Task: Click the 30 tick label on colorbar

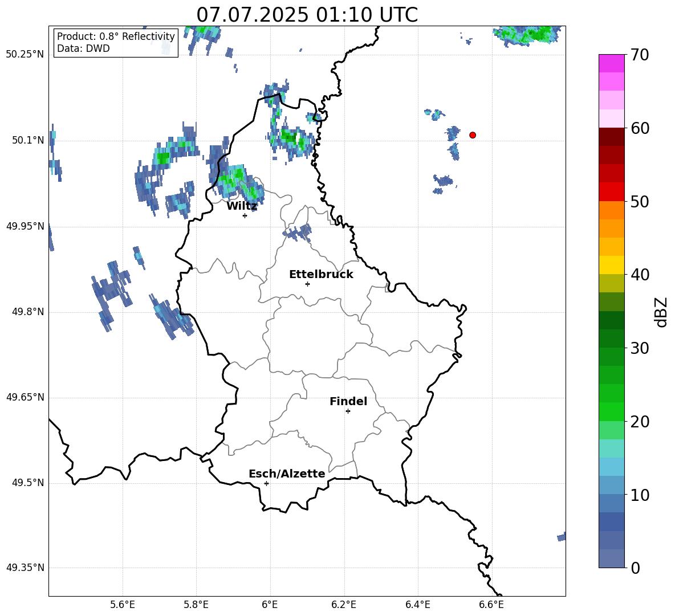Action: pos(640,348)
